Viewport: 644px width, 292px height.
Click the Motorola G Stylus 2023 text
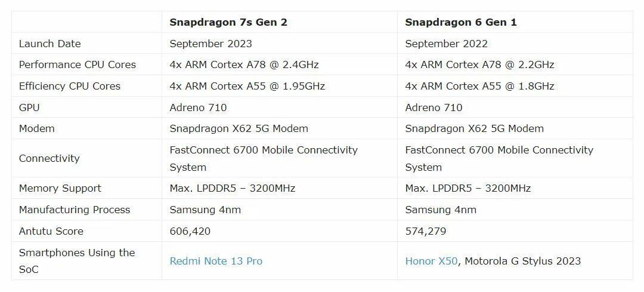pos(522,261)
